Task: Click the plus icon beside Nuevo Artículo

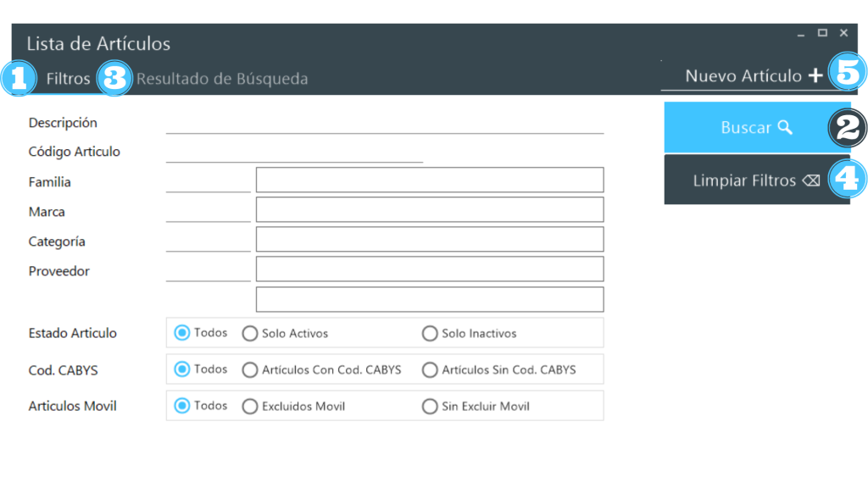Action: [815, 76]
